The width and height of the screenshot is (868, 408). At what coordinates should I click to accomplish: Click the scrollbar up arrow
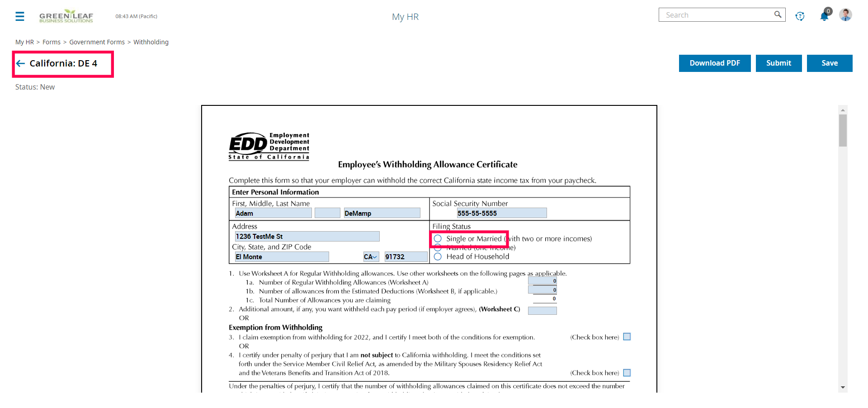843,110
